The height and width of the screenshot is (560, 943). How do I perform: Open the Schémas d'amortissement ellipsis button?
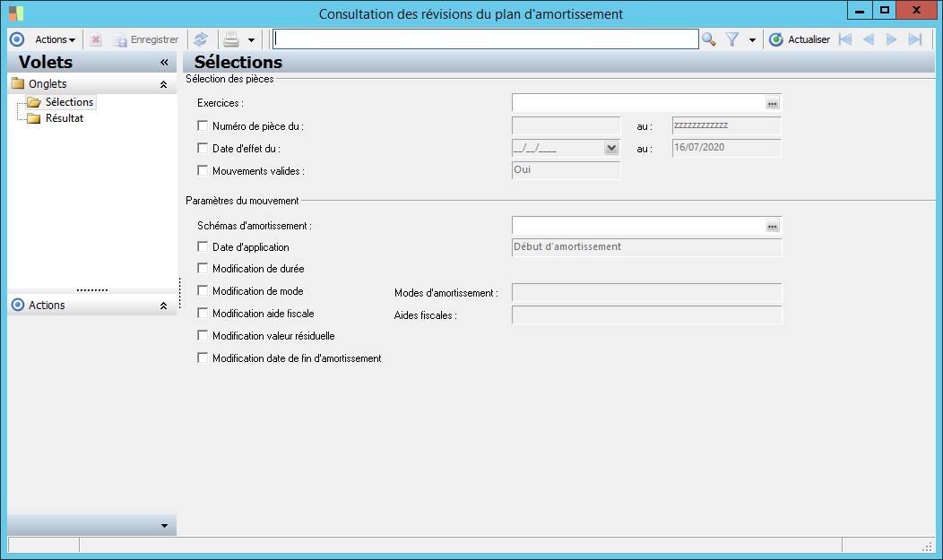tap(772, 226)
